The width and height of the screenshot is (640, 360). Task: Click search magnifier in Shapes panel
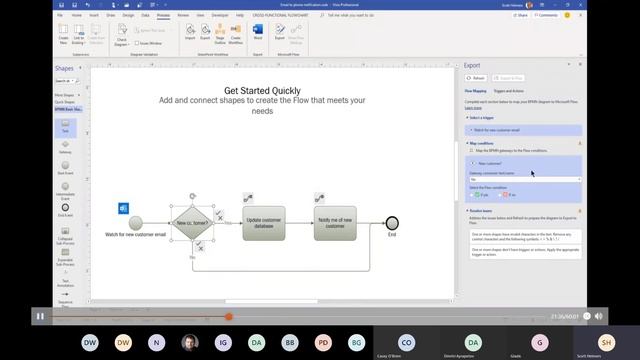(78, 81)
